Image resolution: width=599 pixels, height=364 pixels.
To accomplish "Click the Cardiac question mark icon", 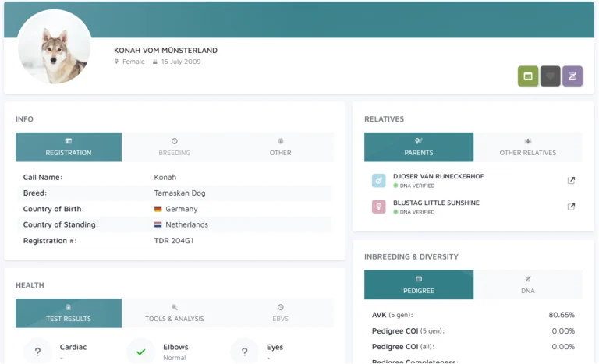I will click(x=37, y=352).
